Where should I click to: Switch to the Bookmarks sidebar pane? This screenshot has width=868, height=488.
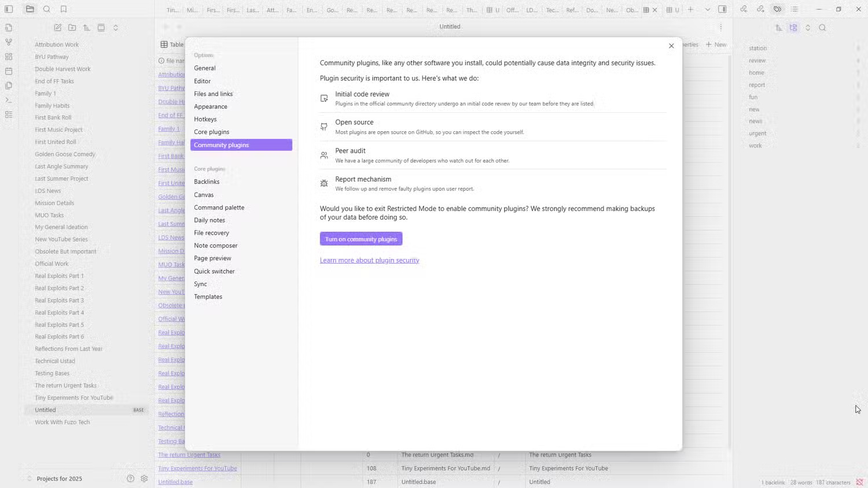pyautogui.click(x=64, y=9)
